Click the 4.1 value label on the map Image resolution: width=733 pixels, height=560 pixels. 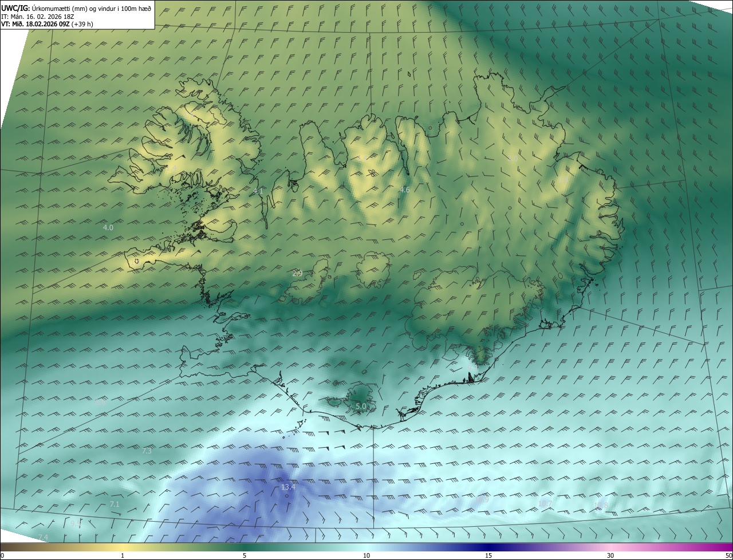[x=258, y=191]
